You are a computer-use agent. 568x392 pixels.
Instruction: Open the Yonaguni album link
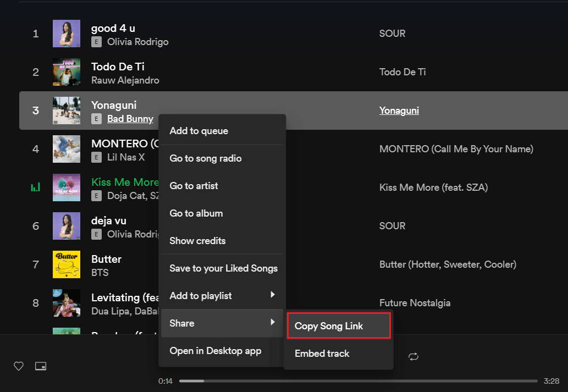[x=399, y=111]
